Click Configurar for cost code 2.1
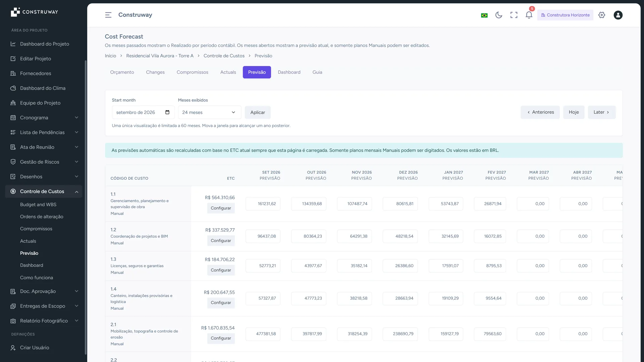Viewport: 644px width, 362px height. pyautogui.click(x=221, y=338)
